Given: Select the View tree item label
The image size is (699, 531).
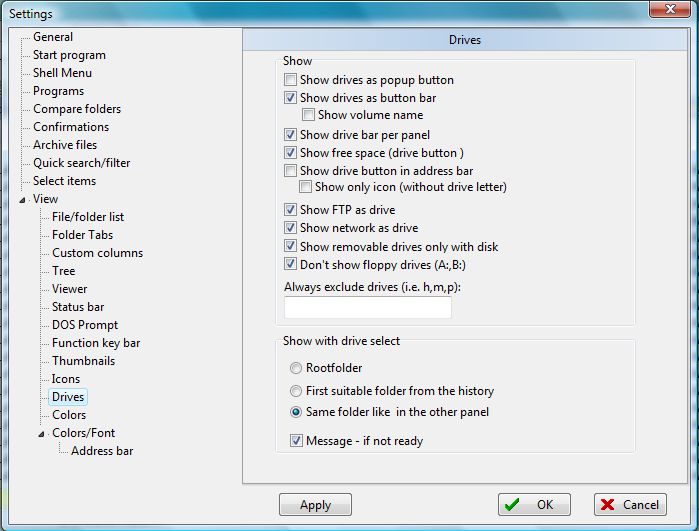Looking at the screenshot, I should click(45, 199).
